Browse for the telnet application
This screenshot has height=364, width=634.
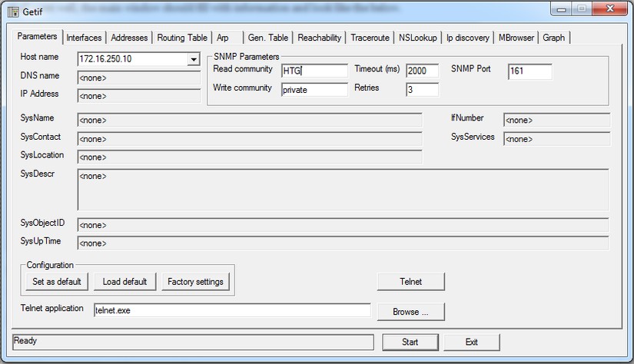(x=411, y=312)
